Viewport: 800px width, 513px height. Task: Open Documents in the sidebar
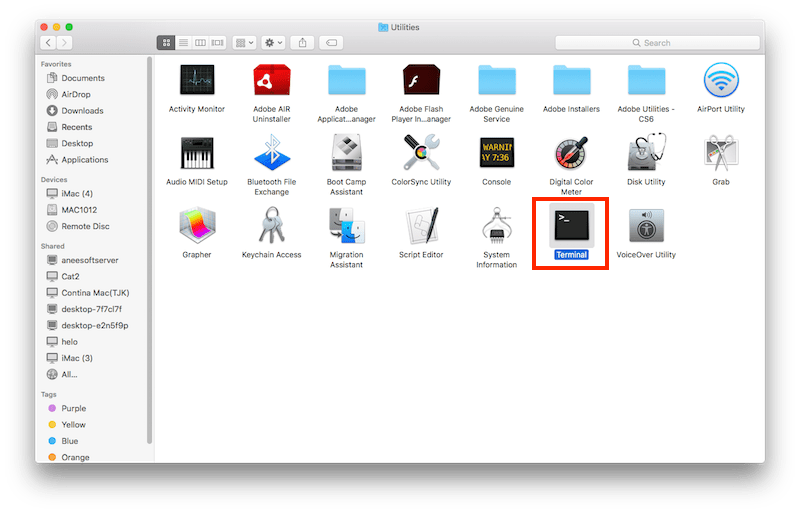[83, 78]
